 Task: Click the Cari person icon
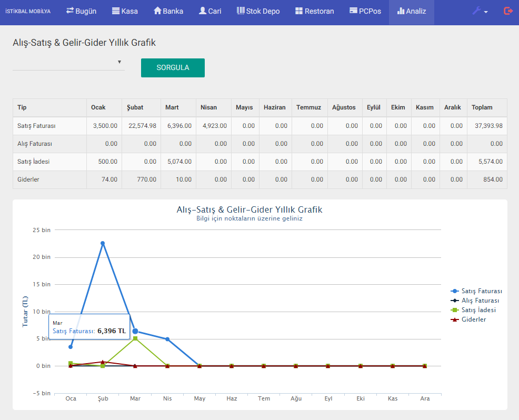(203, 11)
